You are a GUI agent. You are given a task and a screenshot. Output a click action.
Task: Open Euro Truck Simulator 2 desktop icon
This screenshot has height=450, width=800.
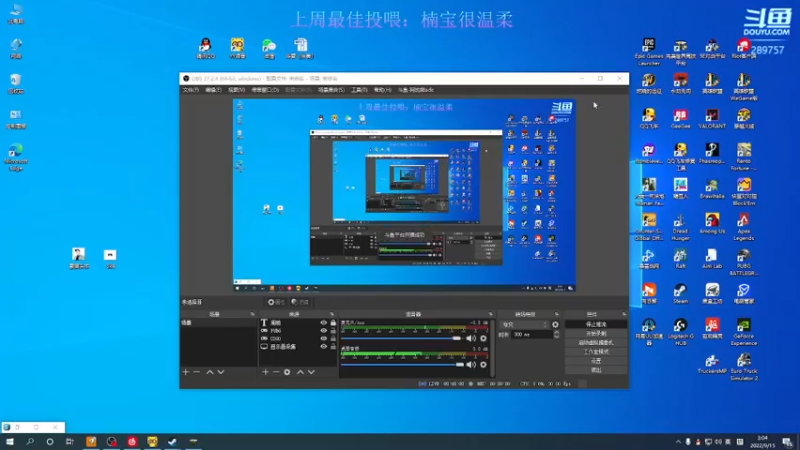pyautogui.click(x=743, y=367)
